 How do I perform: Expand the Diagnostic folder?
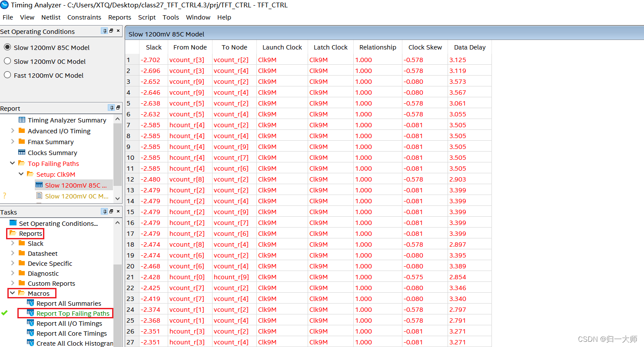(13, 273)
